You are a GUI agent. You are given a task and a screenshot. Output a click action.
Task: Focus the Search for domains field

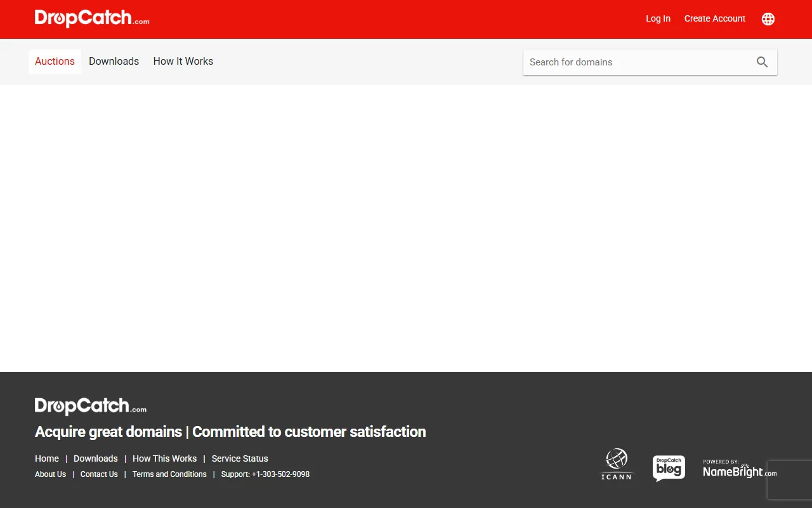pyautogui.click(x=638, y=62)
